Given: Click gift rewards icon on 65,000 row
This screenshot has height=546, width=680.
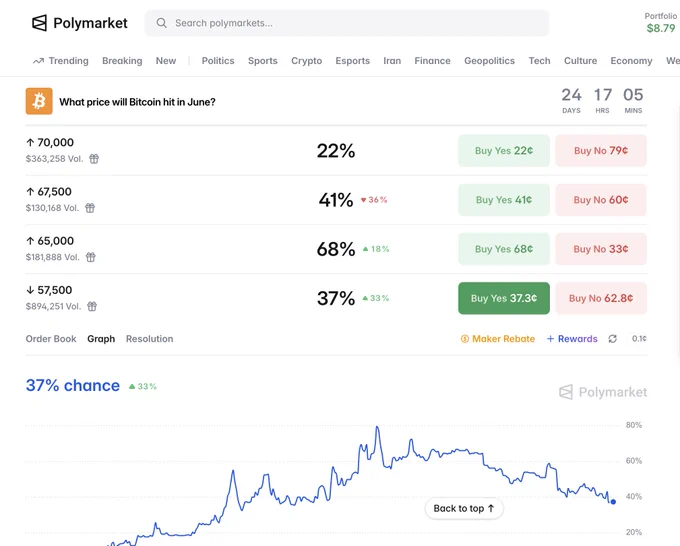Looking at the screenshot, I should pyautogui.click(x=91, y=257).
